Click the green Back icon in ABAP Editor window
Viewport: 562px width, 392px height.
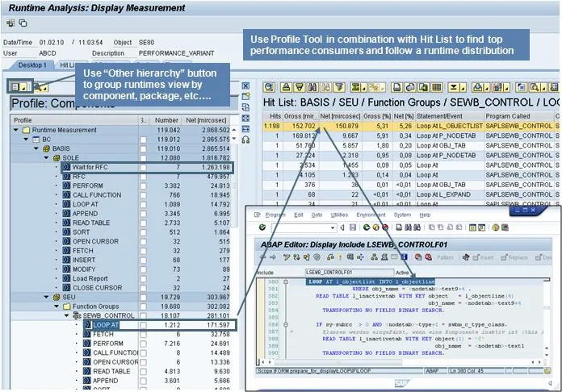point(367,227)
